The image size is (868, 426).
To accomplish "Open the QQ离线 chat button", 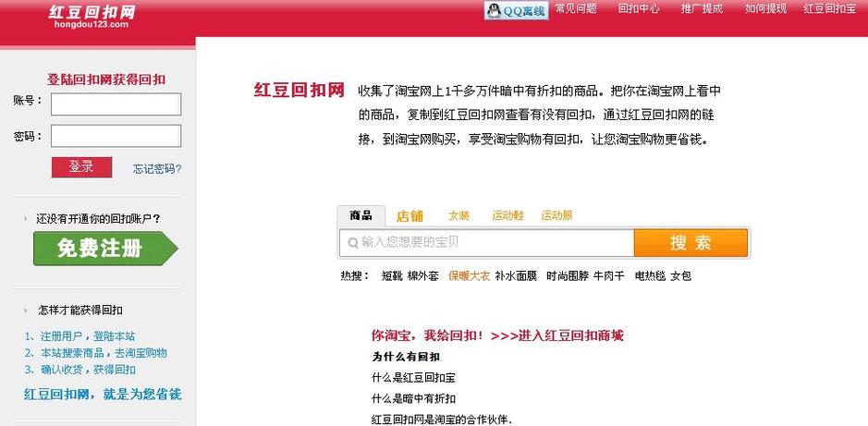I will click(x=517, y=10).
